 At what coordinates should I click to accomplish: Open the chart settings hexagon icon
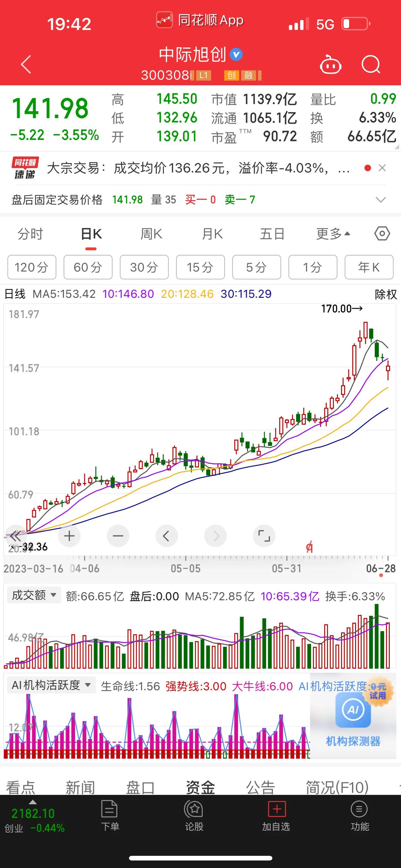(382, 234)
